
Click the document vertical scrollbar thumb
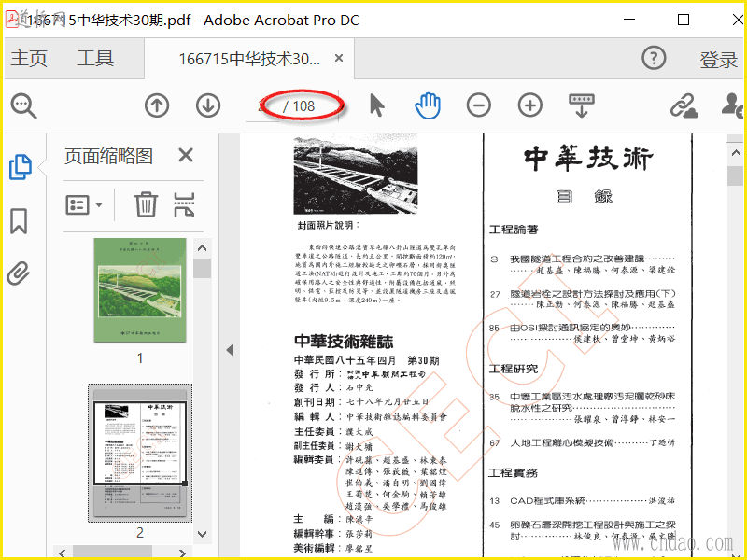[735, 175]
